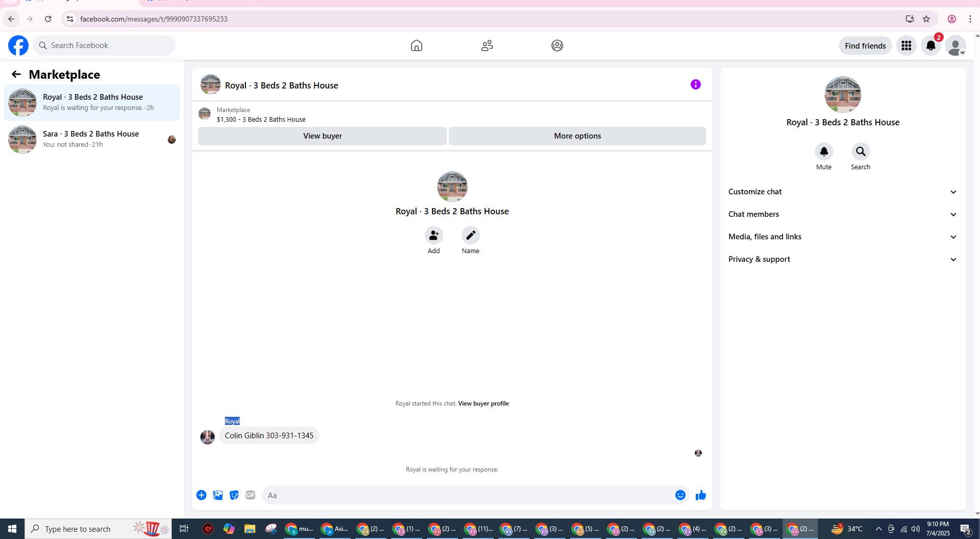Open Task View on taskbar
Image resolution: width=980 pixels, height=539 pixels.
[x=184, y=529]
